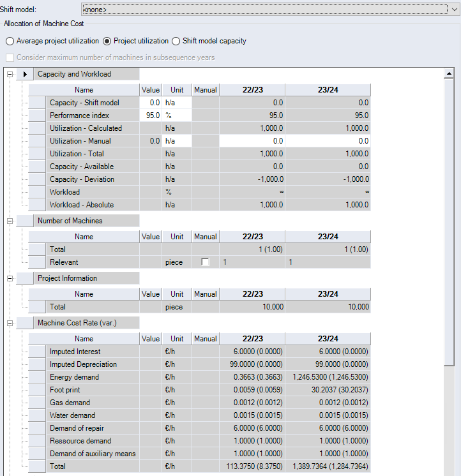Select the Capacity - Deviation row
The height and width of the screenshot is (476, 461).
point(199,179)
